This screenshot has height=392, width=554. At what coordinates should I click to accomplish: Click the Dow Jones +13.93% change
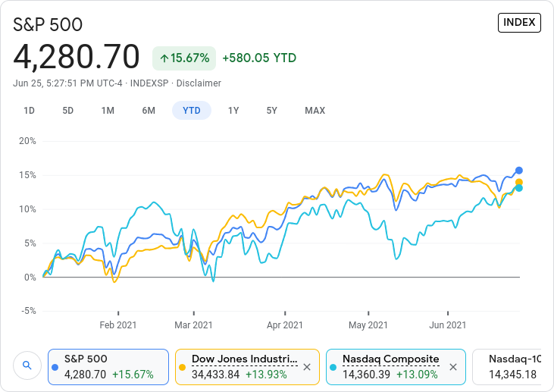pyautogui.click(x=266, y=375)
